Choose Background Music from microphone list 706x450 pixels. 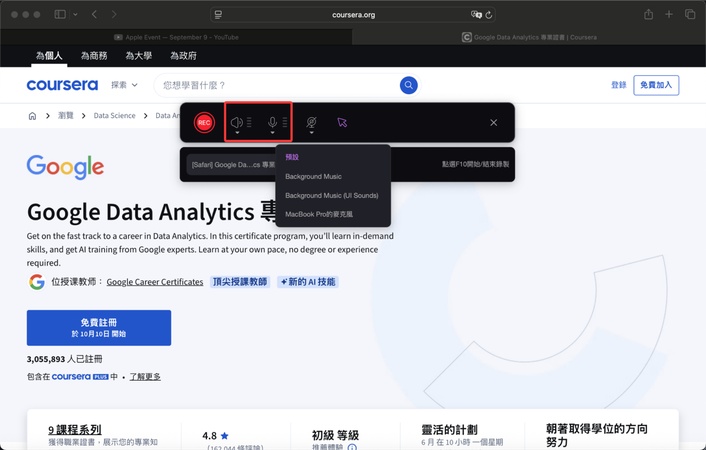pos(313,177)
